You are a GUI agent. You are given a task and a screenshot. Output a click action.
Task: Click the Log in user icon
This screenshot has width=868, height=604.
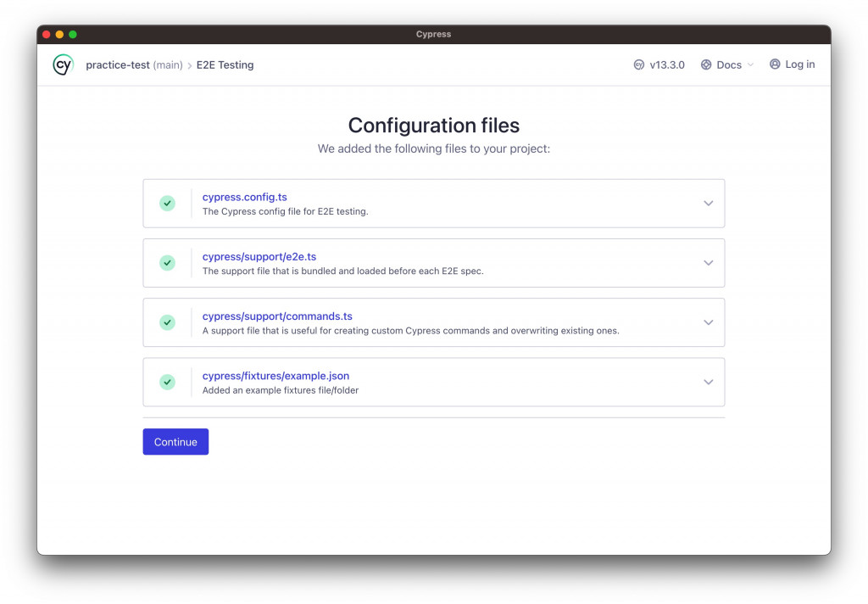pyautogui.click(x=775, y=64)
